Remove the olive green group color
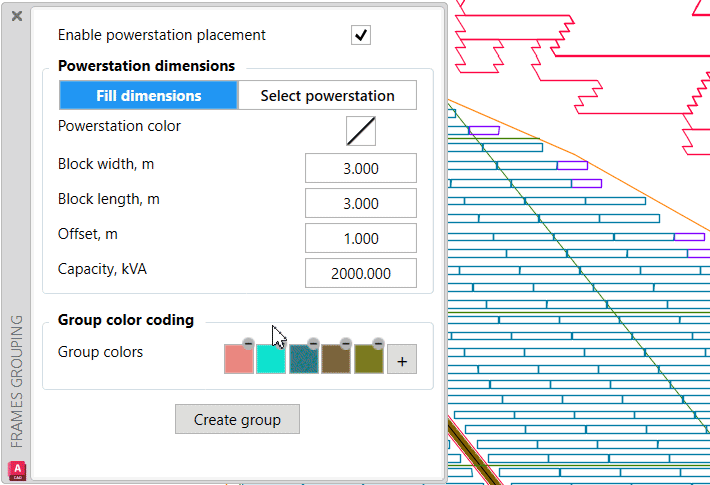 [x=378, y=343]
